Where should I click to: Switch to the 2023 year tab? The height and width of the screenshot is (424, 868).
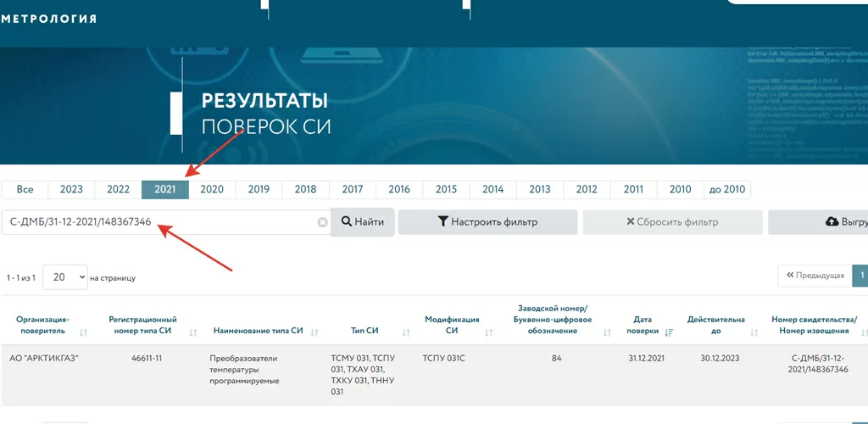[x=71, y=189]
